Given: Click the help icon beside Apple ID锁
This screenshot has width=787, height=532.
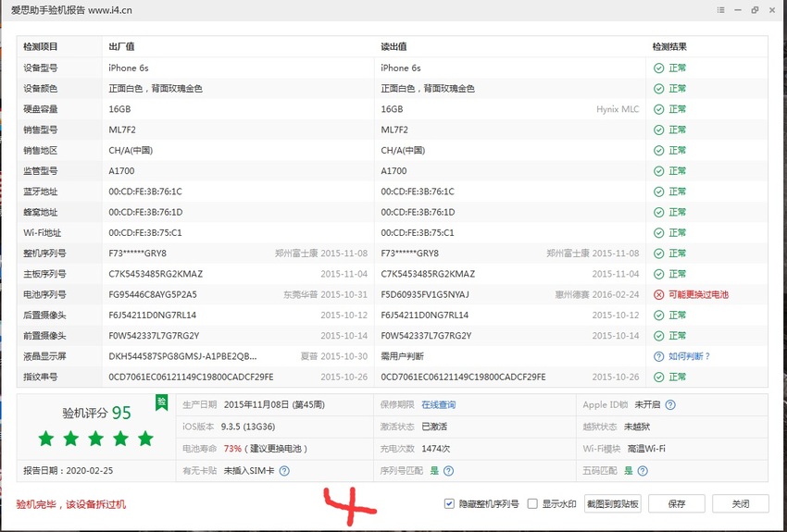Looking at the screenshot, I should tap(670, 404).
